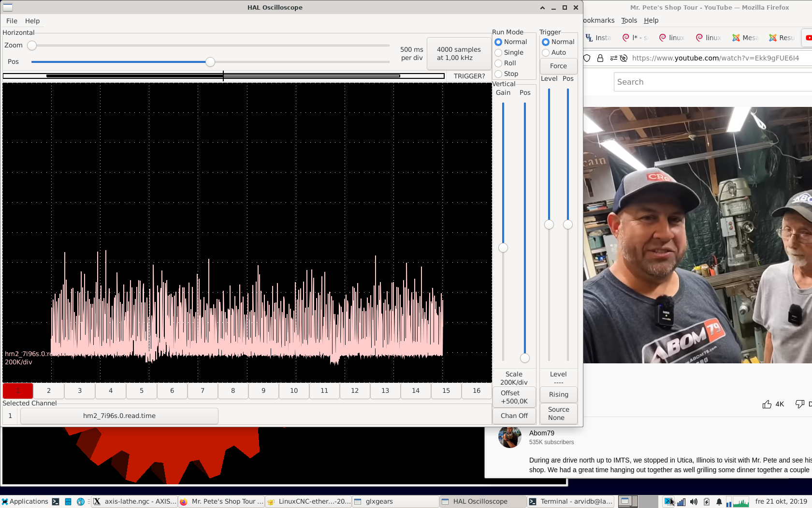Switch to glxgears taskbar window
812x508 pixels.
tap(395, 501)
